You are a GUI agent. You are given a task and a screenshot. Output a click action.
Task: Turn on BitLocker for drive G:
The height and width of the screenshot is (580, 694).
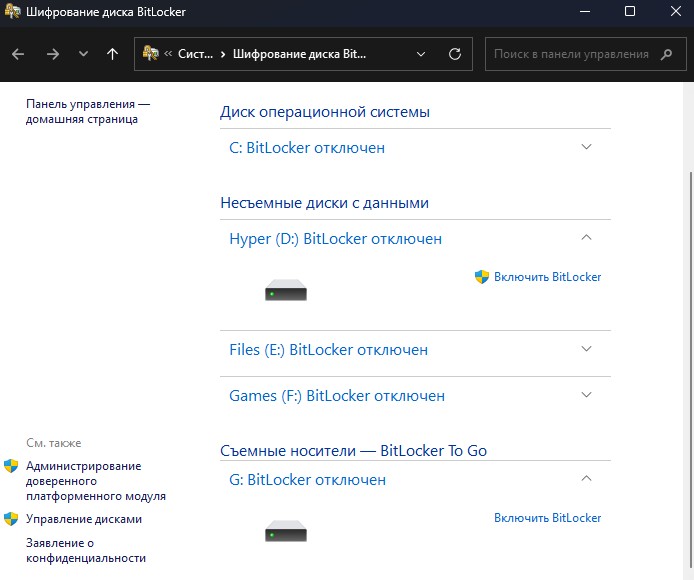tap(547, 518)
